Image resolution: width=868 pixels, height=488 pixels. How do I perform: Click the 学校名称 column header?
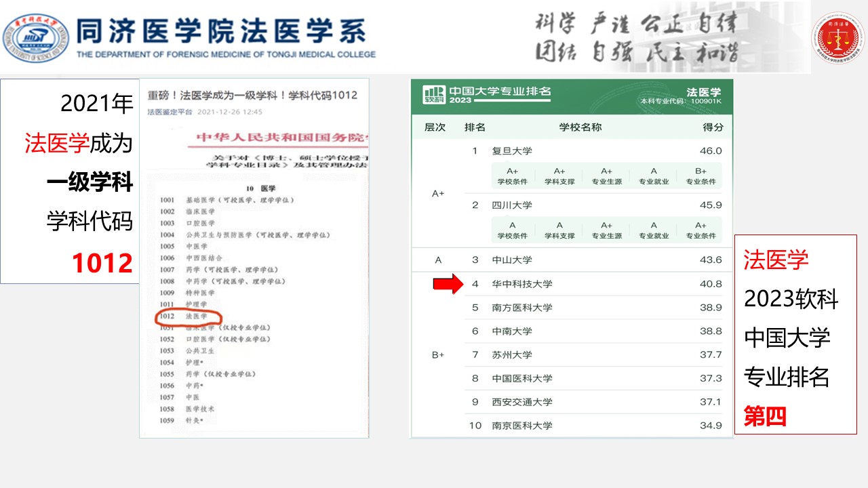click(x=580, y=127)
